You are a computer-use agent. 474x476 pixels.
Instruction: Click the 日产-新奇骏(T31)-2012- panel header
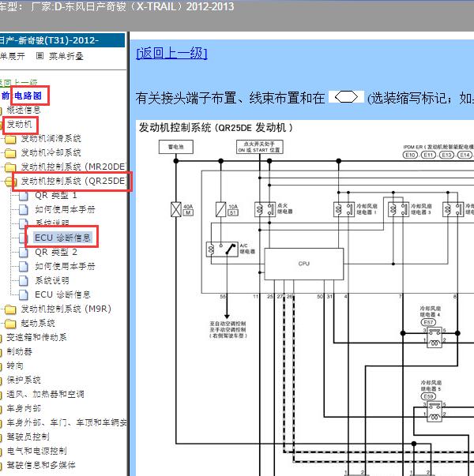62,40
